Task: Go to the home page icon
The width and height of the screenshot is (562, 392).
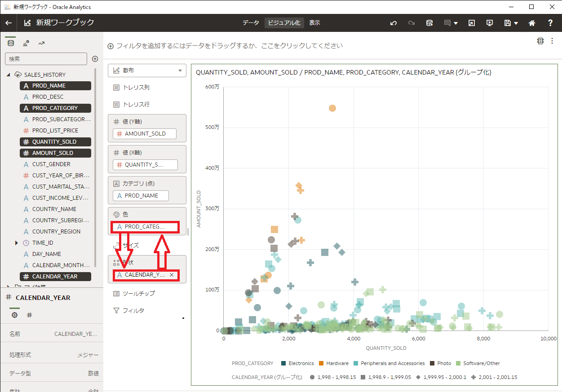Action: (x=532, y=23)
